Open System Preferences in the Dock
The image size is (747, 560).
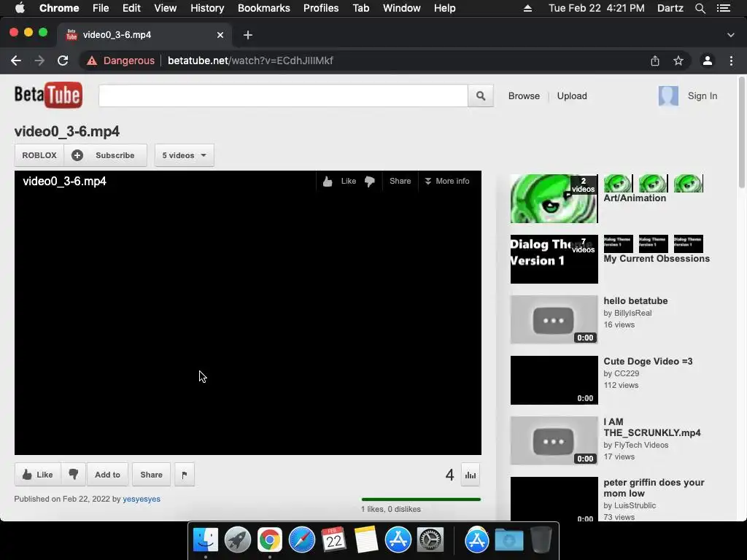430,540
